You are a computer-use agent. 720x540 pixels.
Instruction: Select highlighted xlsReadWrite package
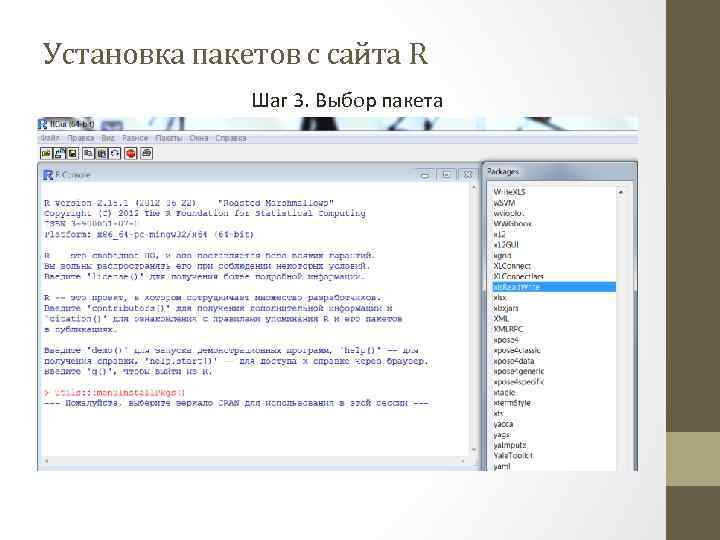coord(554,287)
